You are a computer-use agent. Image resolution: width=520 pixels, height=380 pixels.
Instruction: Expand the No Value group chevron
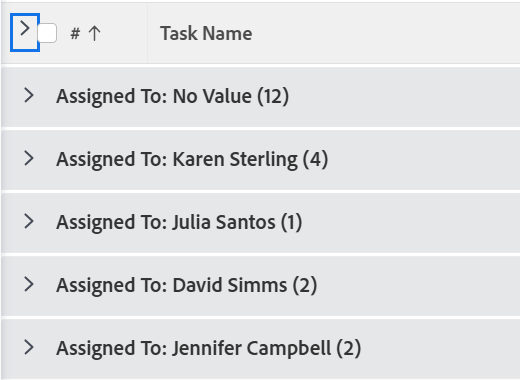29,96
